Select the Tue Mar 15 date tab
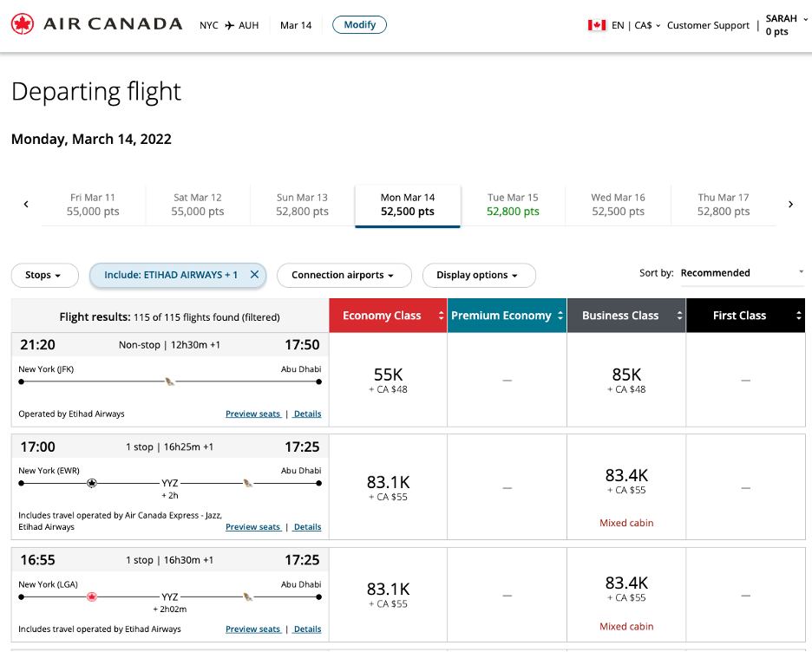This screenshot has width=812, height=652. point(512,205)
